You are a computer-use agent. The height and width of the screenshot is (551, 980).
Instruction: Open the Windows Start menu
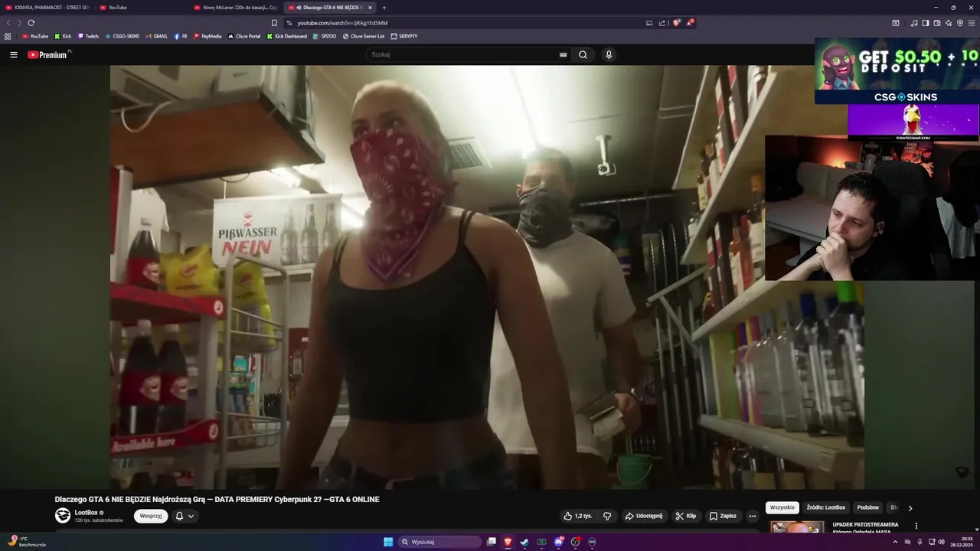(388, 542)
